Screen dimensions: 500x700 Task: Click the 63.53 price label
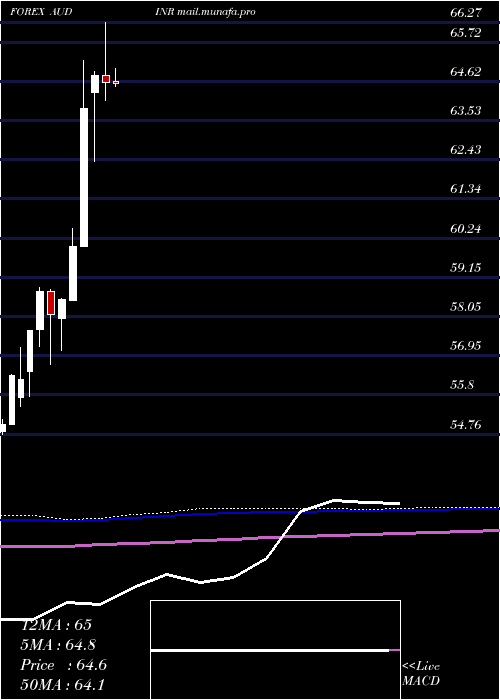pyautogui.click(x=466, y=110)
